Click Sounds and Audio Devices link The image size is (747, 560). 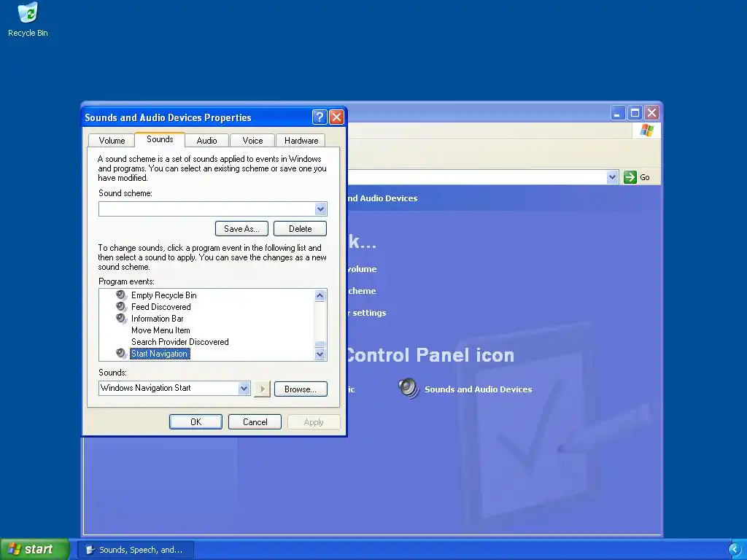coord(479,389)
